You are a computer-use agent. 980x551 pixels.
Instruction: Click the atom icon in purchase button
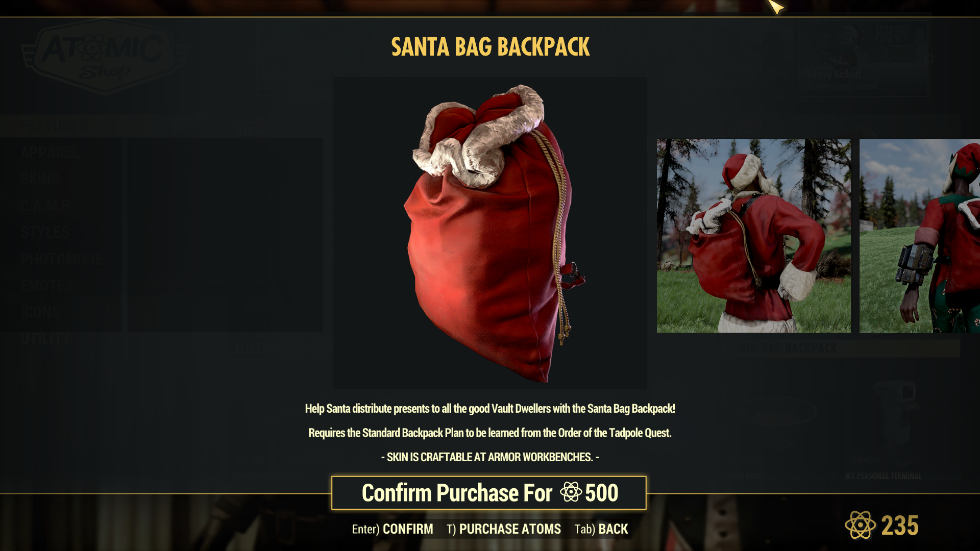pos(571,492)
